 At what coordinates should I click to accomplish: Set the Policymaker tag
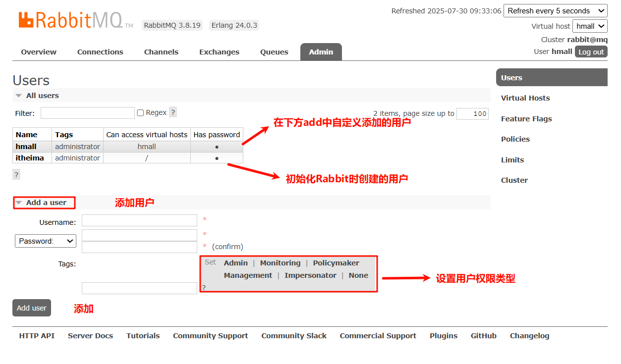(x=336, y=263)
